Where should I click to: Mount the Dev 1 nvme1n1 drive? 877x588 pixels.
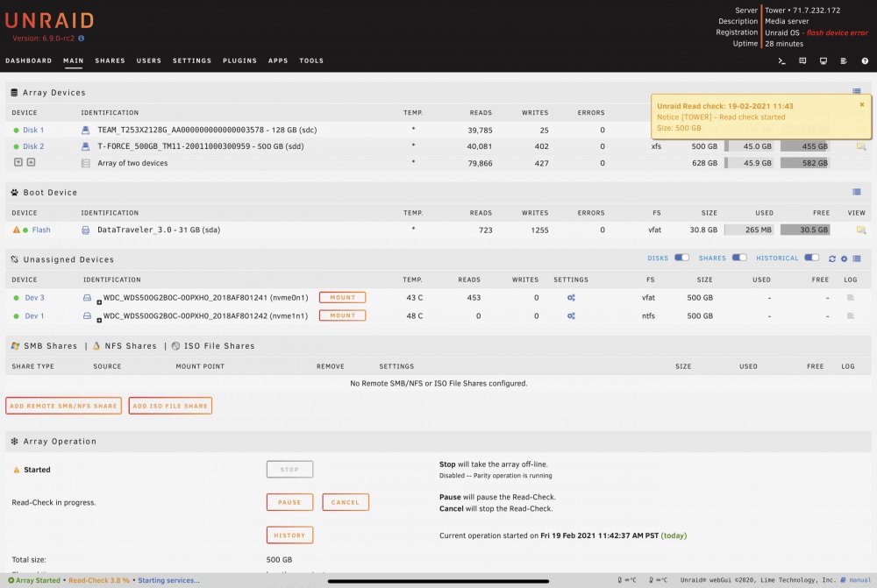pyautogui.click(x=342, y=315)
